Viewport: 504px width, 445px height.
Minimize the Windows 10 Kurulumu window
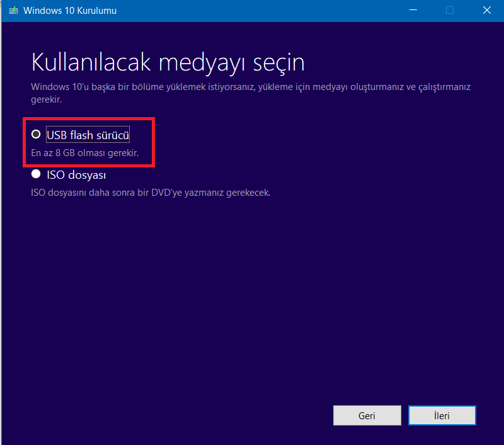(413, 10)
